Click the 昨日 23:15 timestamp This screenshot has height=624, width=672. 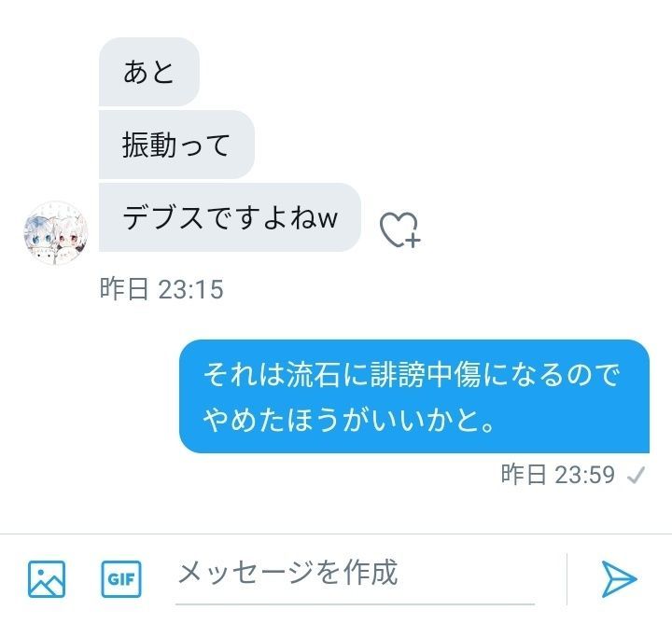[x=161, y=288]
